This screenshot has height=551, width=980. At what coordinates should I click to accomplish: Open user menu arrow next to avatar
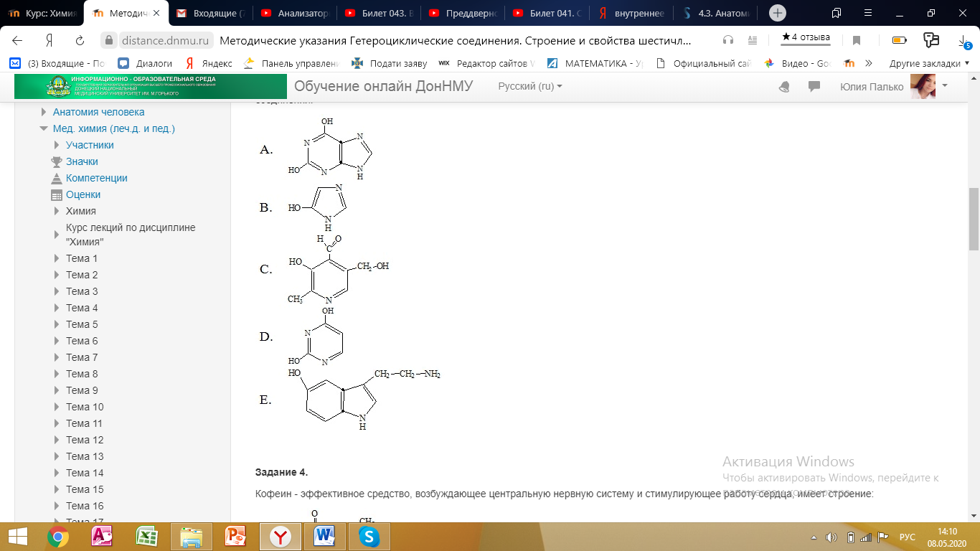click(x=945, y=85)
